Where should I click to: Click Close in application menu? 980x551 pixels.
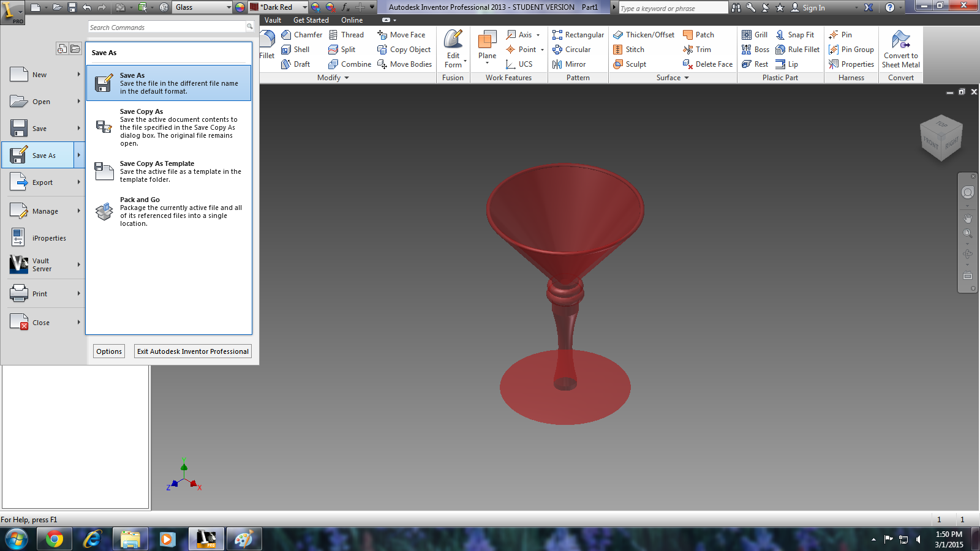click(42, 323)
